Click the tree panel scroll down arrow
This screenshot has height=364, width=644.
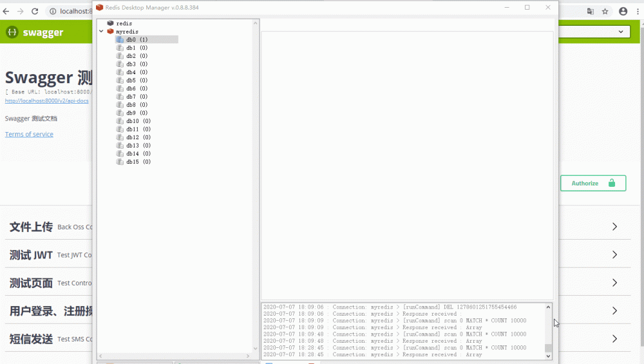coord(256,349)
